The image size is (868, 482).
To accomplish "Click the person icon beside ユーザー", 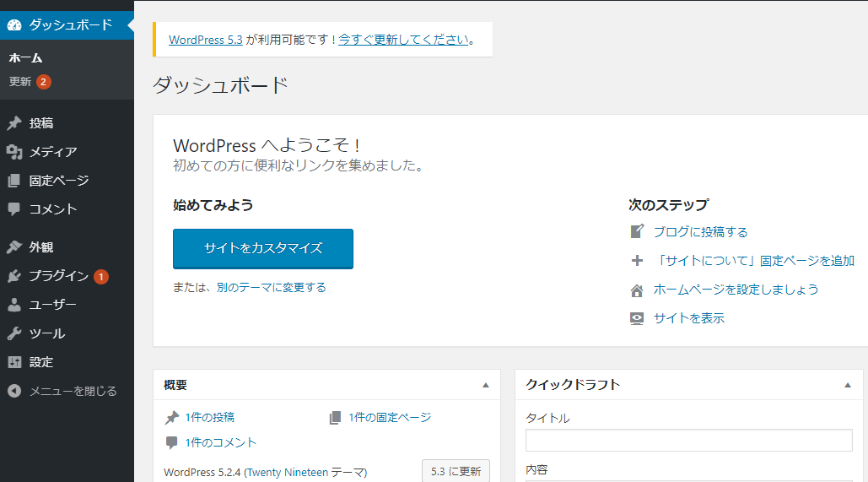I will coord(14,305).
